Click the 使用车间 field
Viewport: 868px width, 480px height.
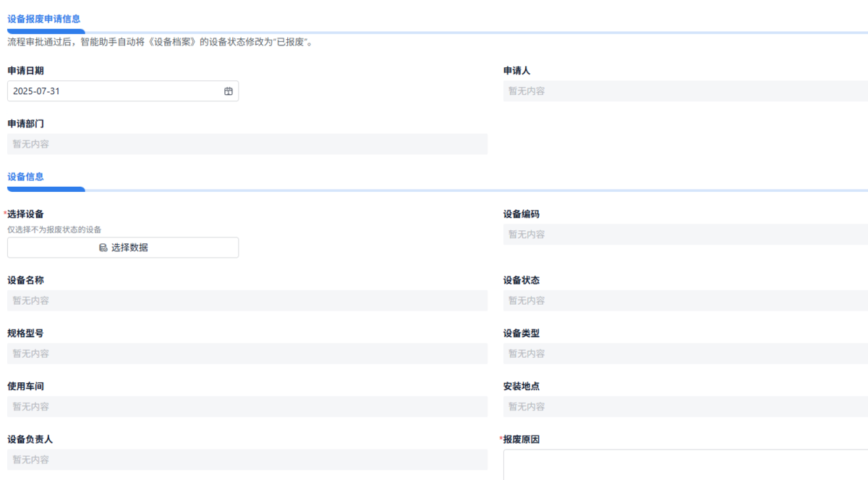click(246, 406)
